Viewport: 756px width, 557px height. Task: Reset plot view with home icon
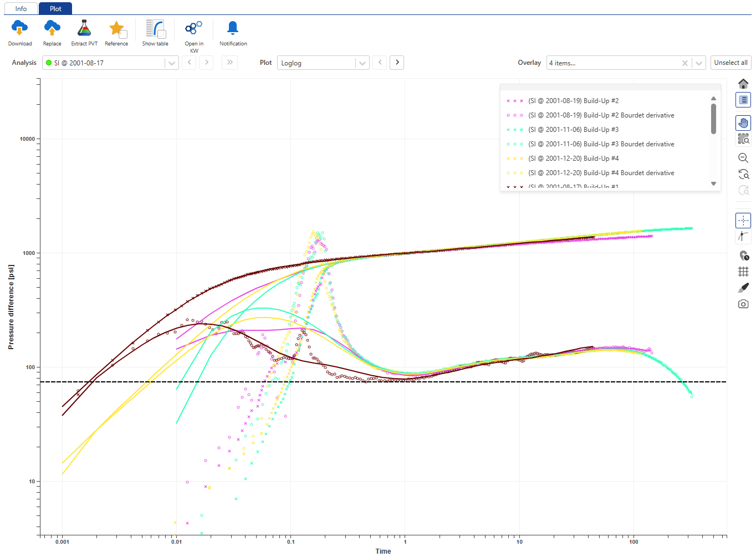pyautogui.click(x=743, y=84)
